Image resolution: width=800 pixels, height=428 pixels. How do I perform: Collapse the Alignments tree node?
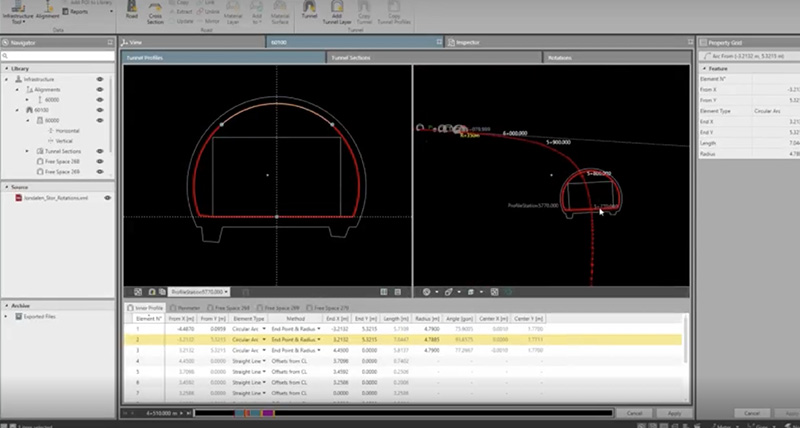19,89
